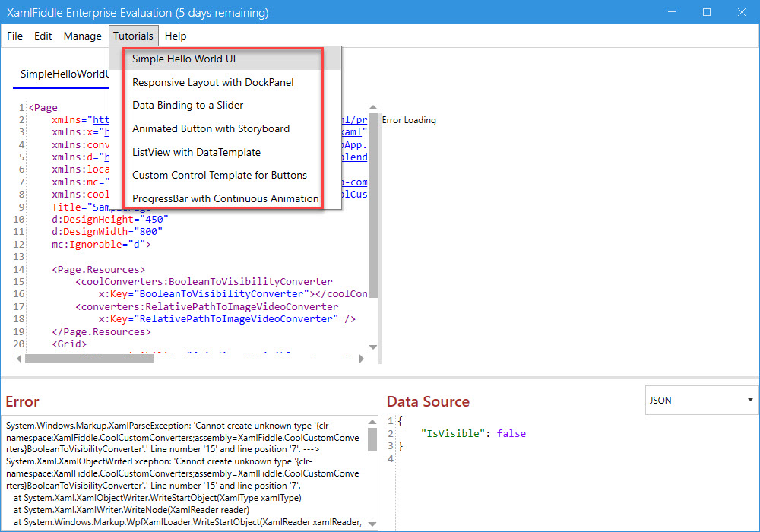The image size is (760, 532).
Task: Click the Error panel heading
Action: [22, 402]
